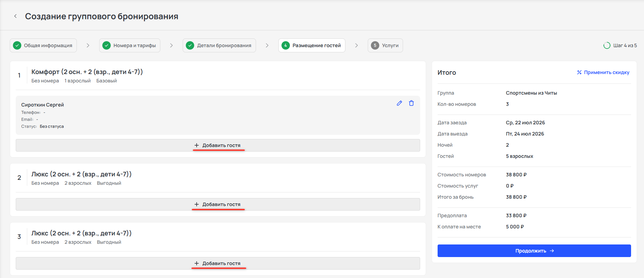This screenshot has height=278, width=644.
Task: Click green checkmark of Общая информация step
Action: tap(17, 45)
